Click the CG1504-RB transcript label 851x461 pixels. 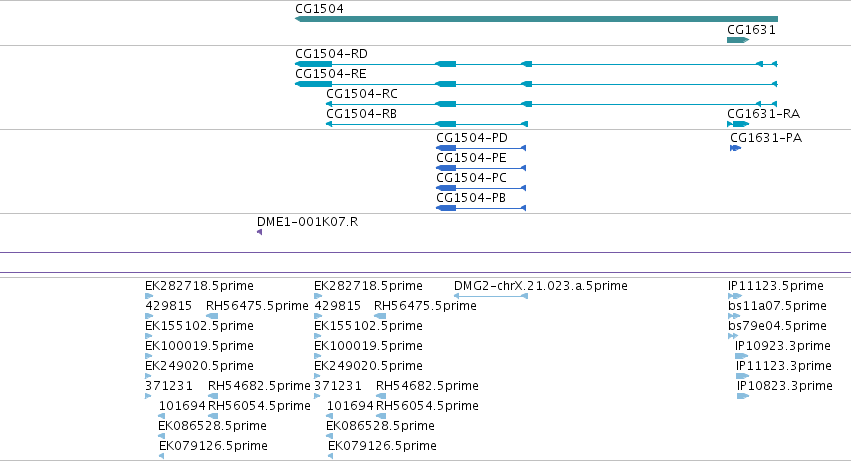pyautogui.click(x=361, y=114)
